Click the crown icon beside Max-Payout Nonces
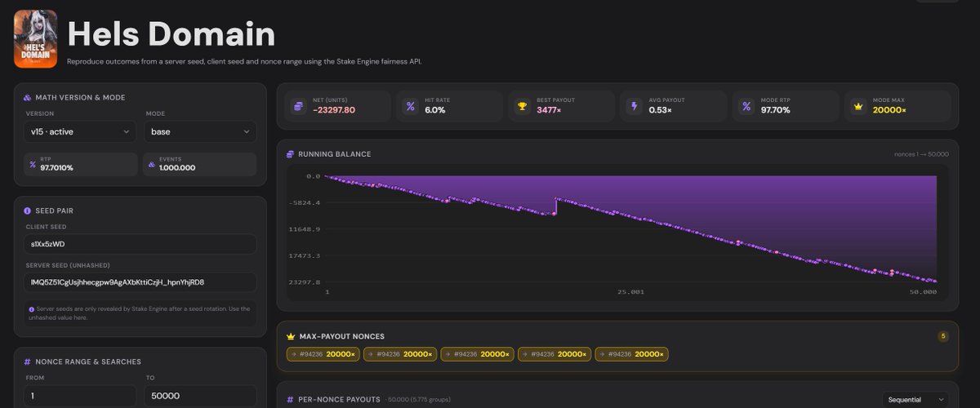980x408 pixels. click(x=291, y=336)
